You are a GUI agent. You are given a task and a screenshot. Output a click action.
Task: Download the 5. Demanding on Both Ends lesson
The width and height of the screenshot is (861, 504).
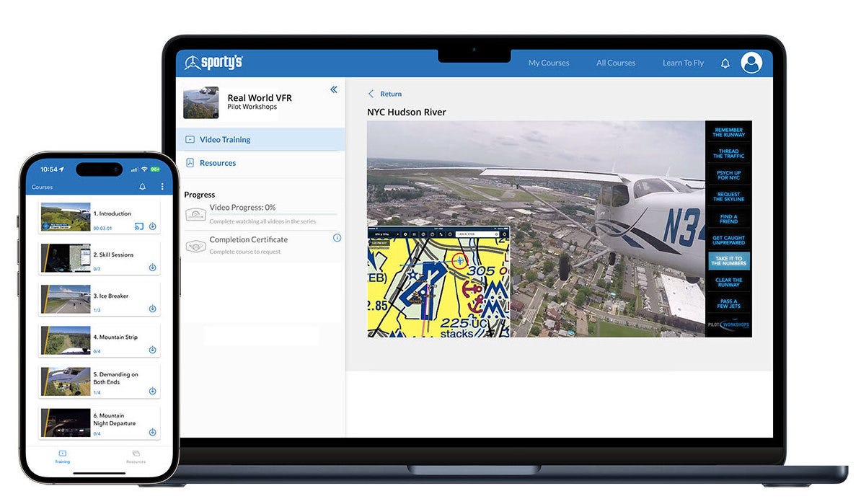click(153, 391)
